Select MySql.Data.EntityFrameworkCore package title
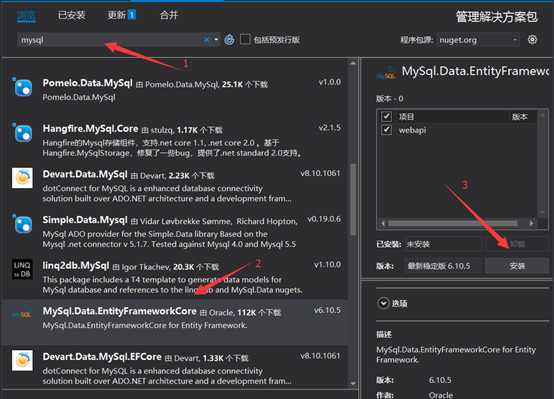This screenshot has width=554, height=399. click(x=119, y=311)
